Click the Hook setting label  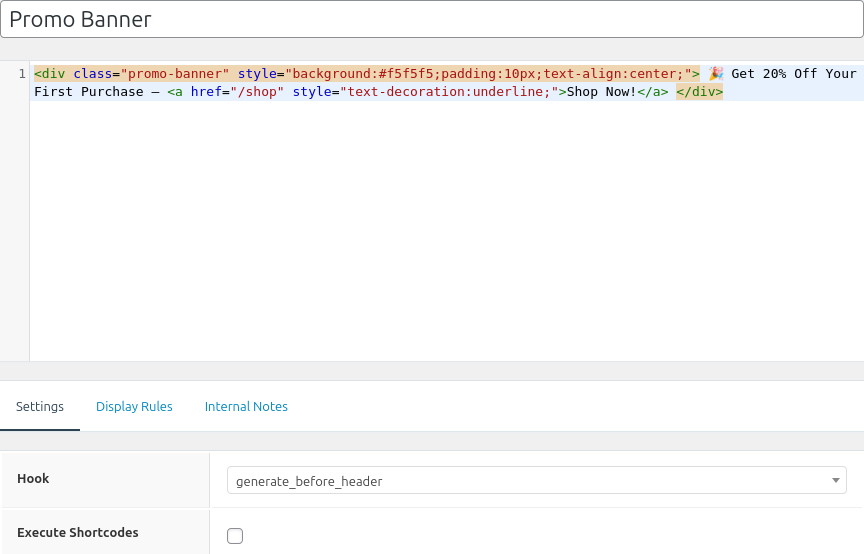coord(33,478)
